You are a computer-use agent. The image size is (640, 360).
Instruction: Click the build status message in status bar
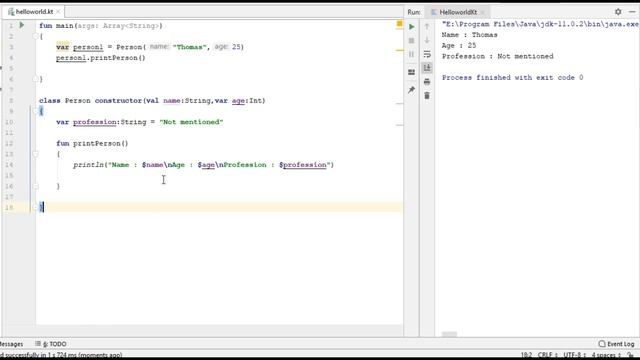coord(61,355)
